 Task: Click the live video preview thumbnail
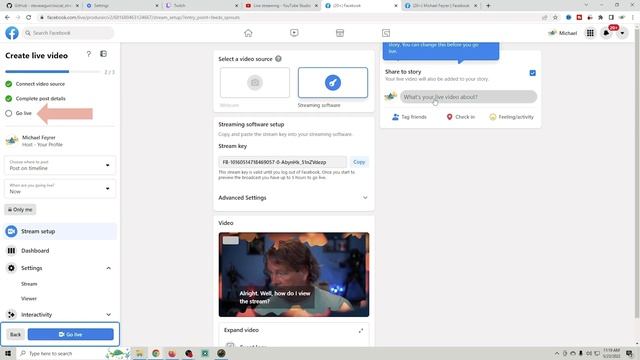(x=293, y=275)
